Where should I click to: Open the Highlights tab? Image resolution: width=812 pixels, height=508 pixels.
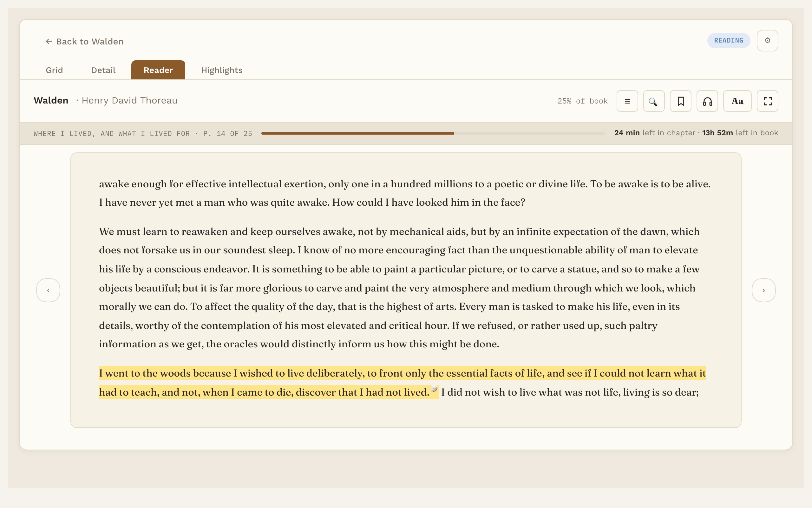click(222, 70)
